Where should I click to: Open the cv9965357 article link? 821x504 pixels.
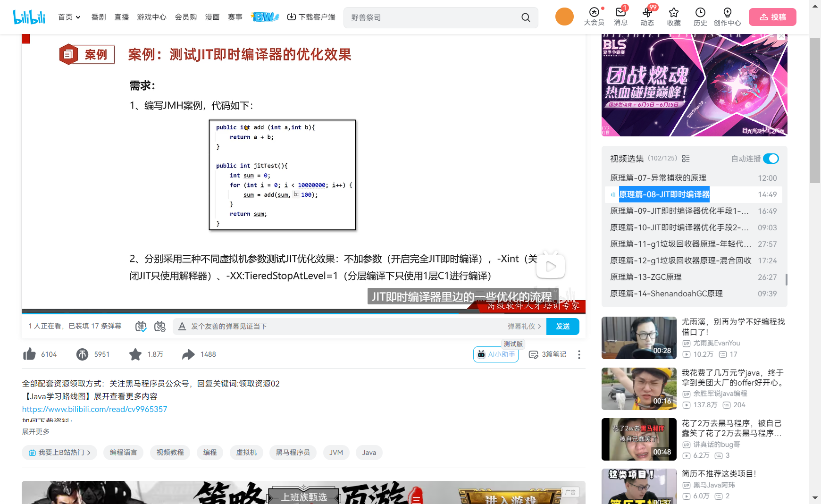click(94, 409)
